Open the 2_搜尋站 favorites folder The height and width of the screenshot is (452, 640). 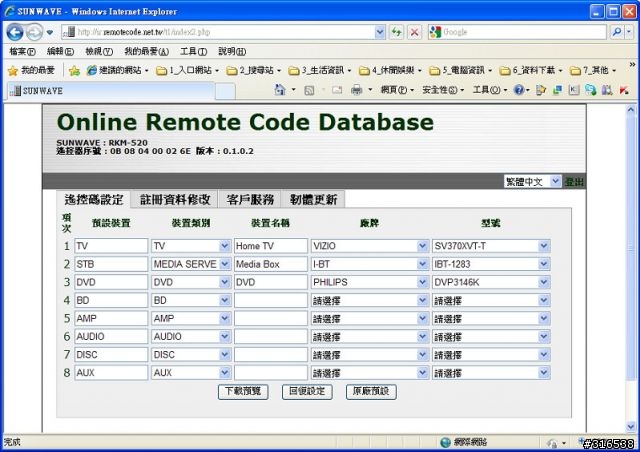[x=253, y=71]
